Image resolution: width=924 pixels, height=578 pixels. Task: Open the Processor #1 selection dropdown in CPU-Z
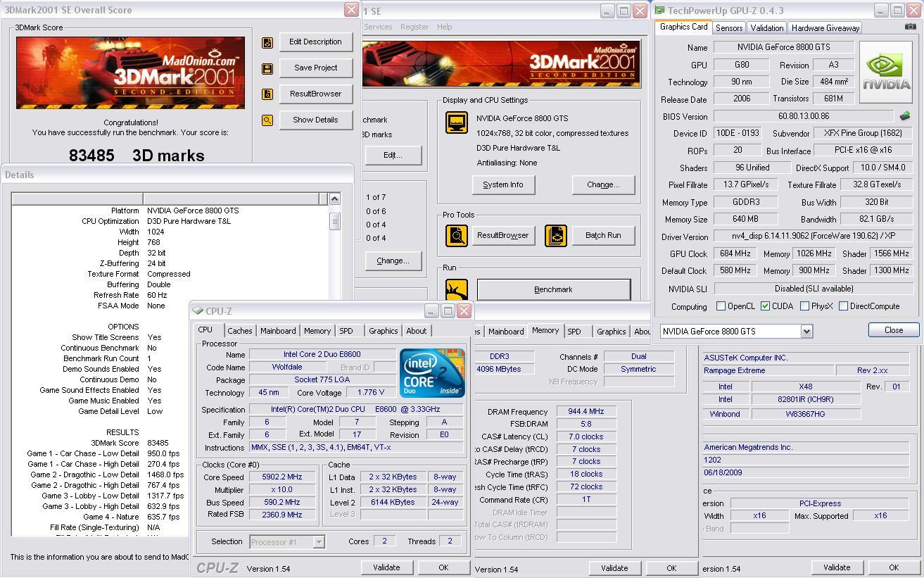pos(319,541)
